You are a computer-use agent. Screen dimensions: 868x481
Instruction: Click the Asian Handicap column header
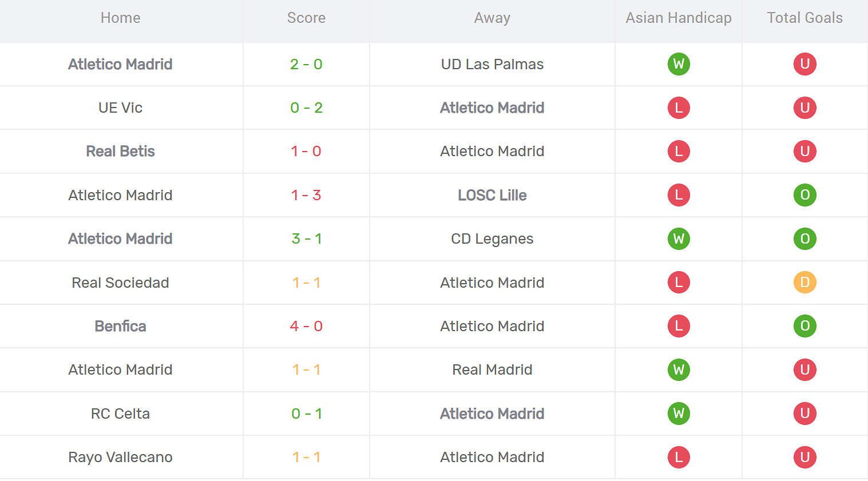click(678, 18)
